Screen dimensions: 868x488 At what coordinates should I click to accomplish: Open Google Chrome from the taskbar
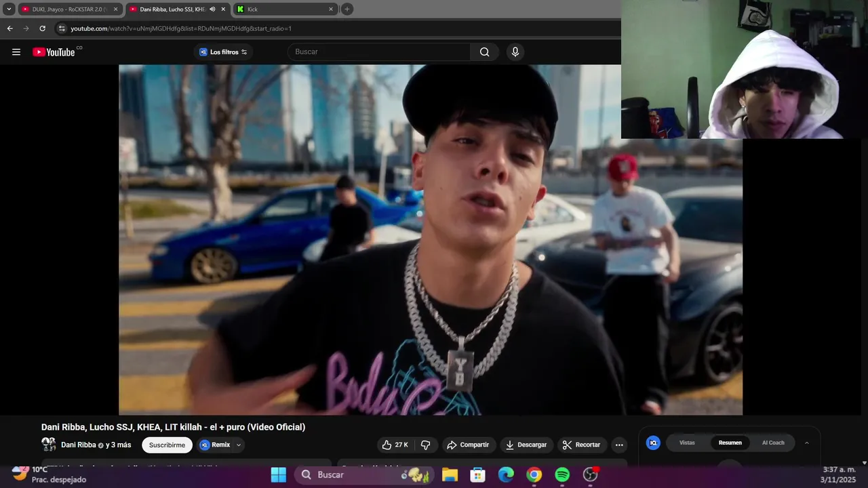point(534,474)
